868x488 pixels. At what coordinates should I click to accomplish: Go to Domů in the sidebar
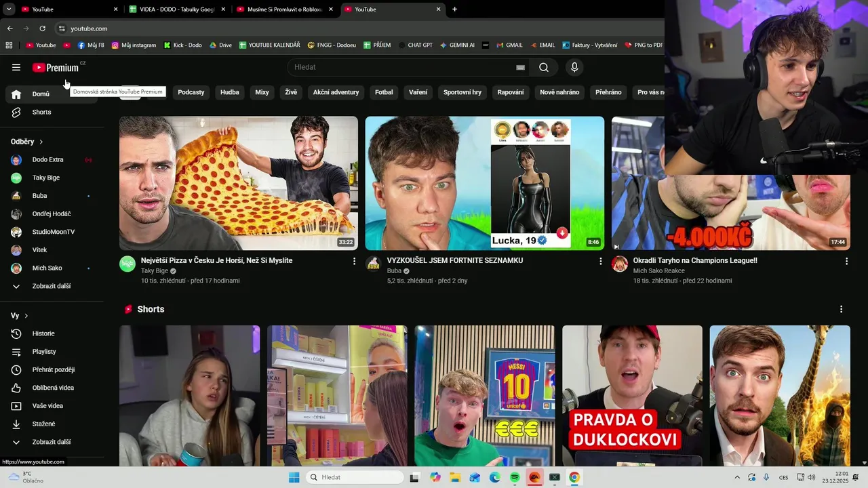52,94
